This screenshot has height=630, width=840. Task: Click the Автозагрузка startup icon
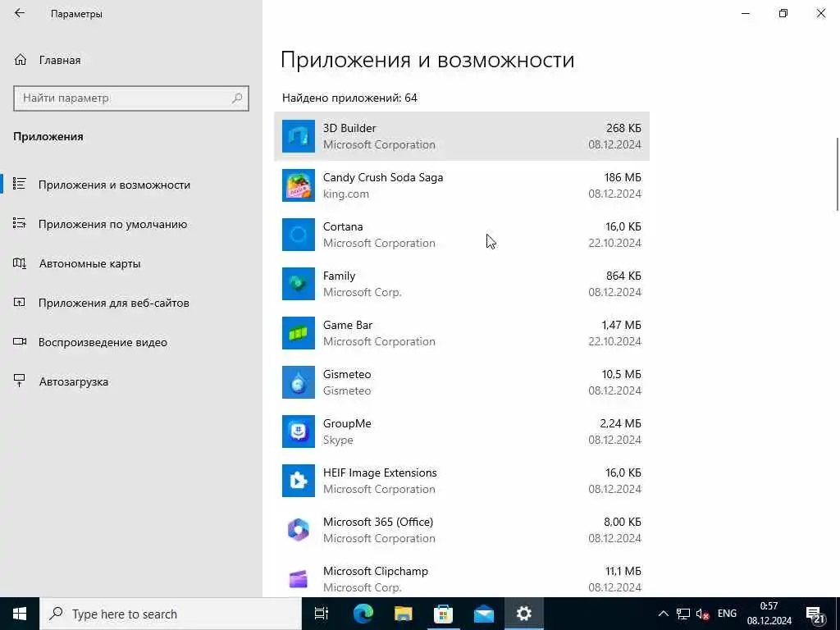click(20, 381)
